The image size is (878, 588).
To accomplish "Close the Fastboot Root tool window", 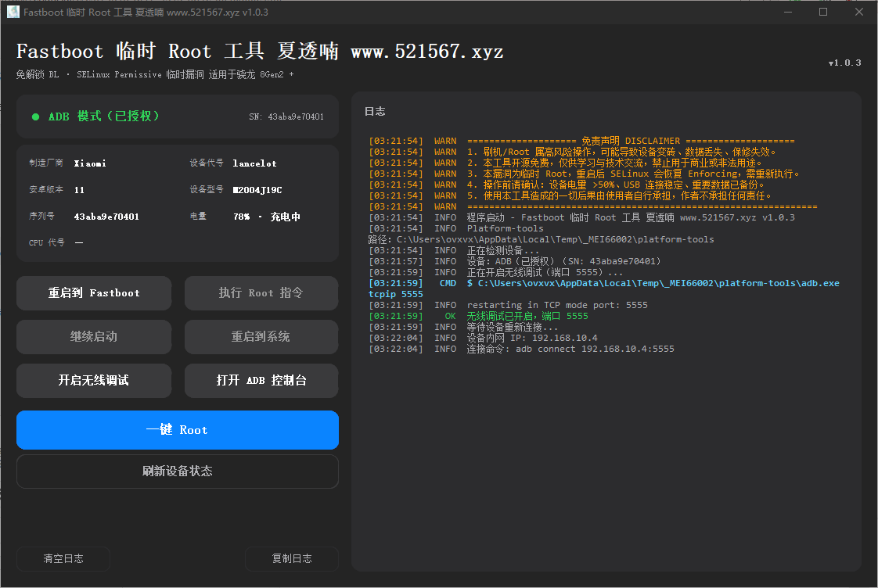I will (x=859, y=12).
